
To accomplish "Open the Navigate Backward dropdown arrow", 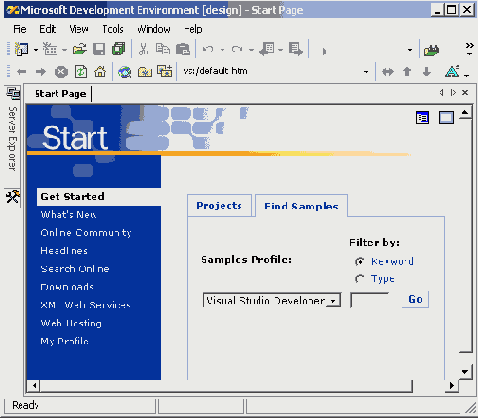I will click(280, 50).
